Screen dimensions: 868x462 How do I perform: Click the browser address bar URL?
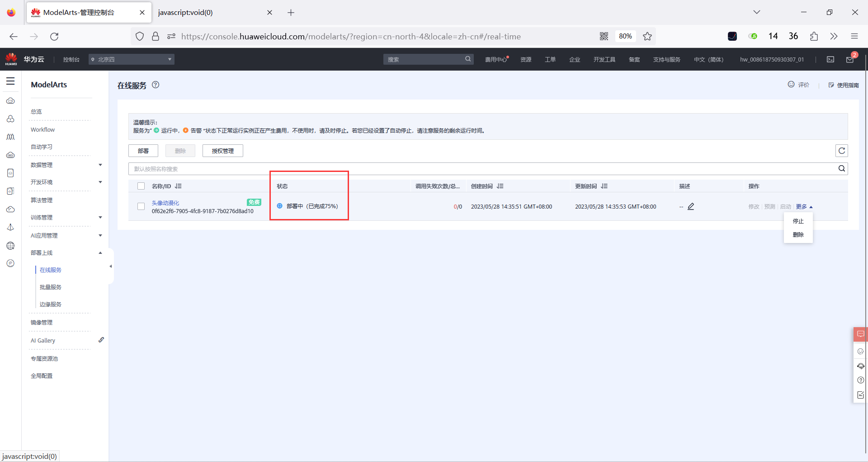click(351, 36)
